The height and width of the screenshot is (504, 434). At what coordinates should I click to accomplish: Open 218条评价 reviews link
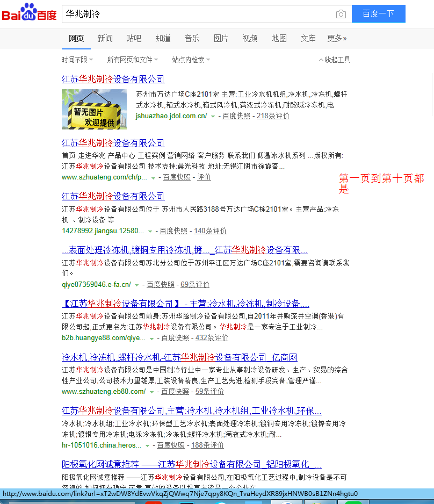273,116
